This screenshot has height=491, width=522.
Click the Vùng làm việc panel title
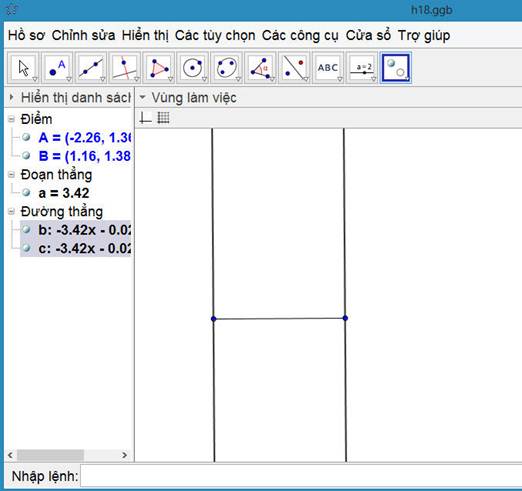[194, 98]
